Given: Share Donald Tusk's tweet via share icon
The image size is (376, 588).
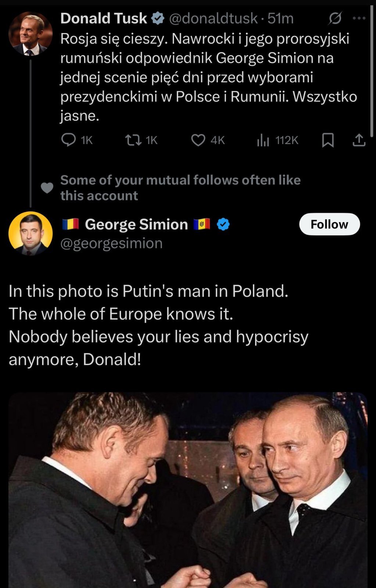Looking at the screenshot, I should tap(359, 140).
